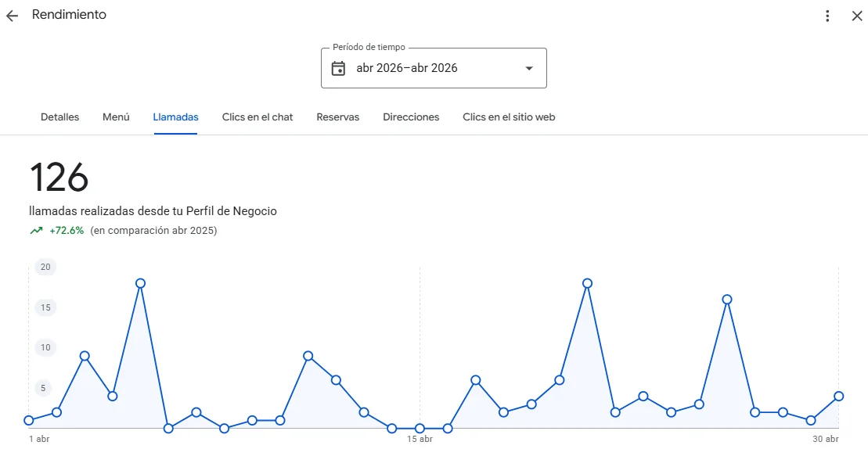Switch to the Direcciones tab
Viewport: 868px width, 449px height.
411,117
